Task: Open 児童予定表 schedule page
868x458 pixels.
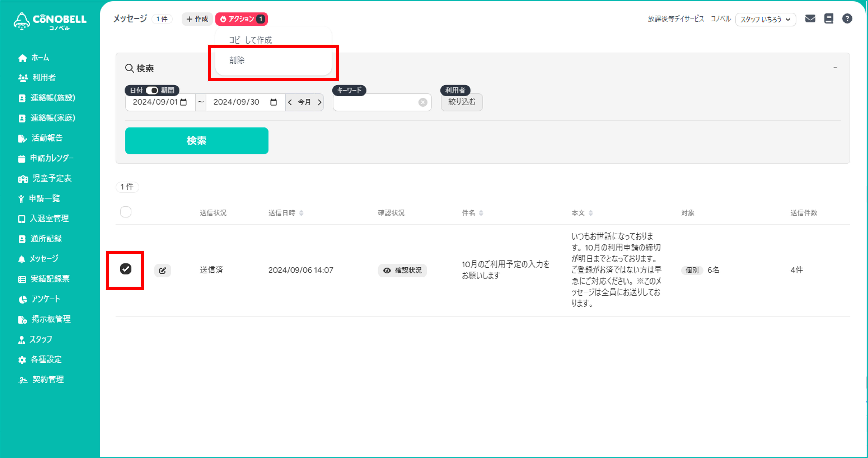Action: [45, 178]
